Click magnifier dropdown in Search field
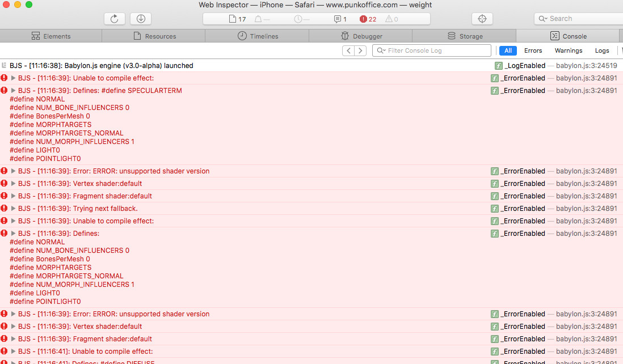The image size is (623, 364). tap(543, 19)
